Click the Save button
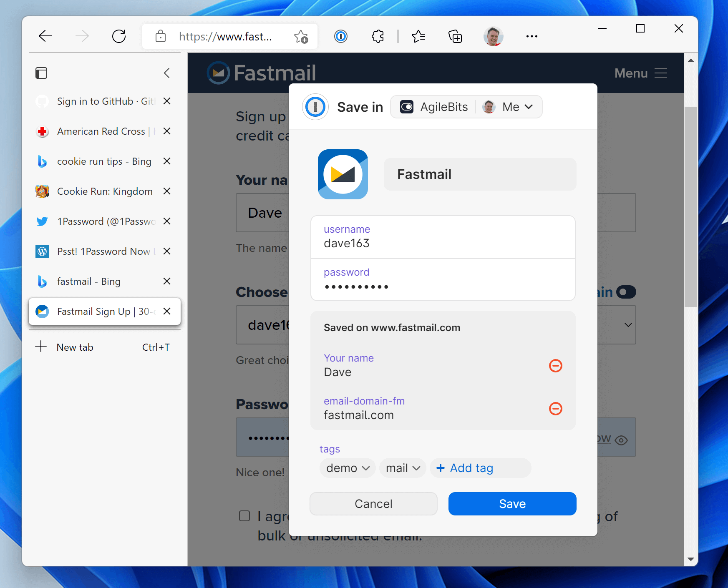 coord(512,504)
